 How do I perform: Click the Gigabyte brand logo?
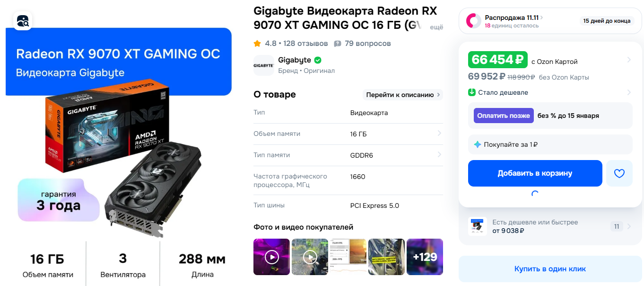(x=263, y=65)
